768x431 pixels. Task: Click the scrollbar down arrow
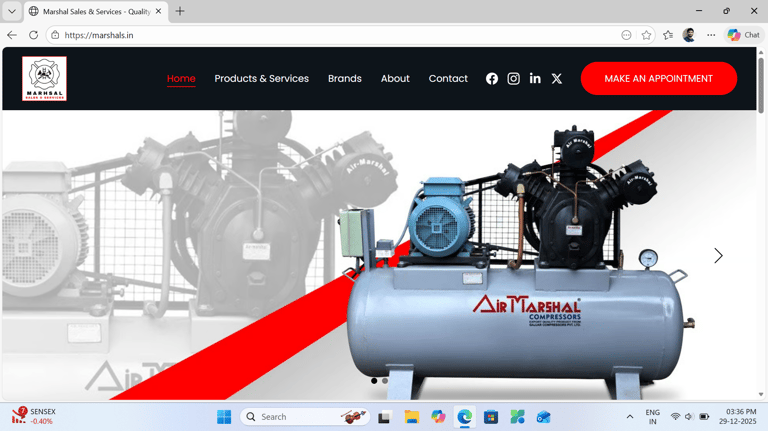tap(761, 394)
